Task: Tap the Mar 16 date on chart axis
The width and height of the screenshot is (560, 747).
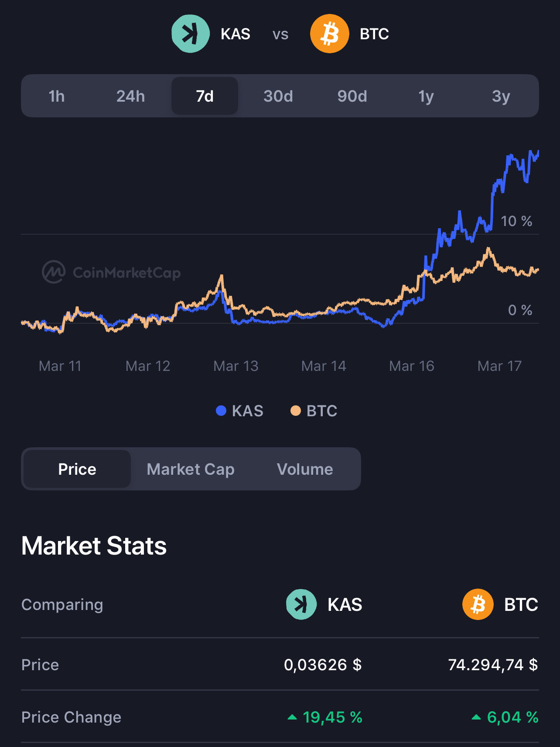Action: [x=411, y=366]
